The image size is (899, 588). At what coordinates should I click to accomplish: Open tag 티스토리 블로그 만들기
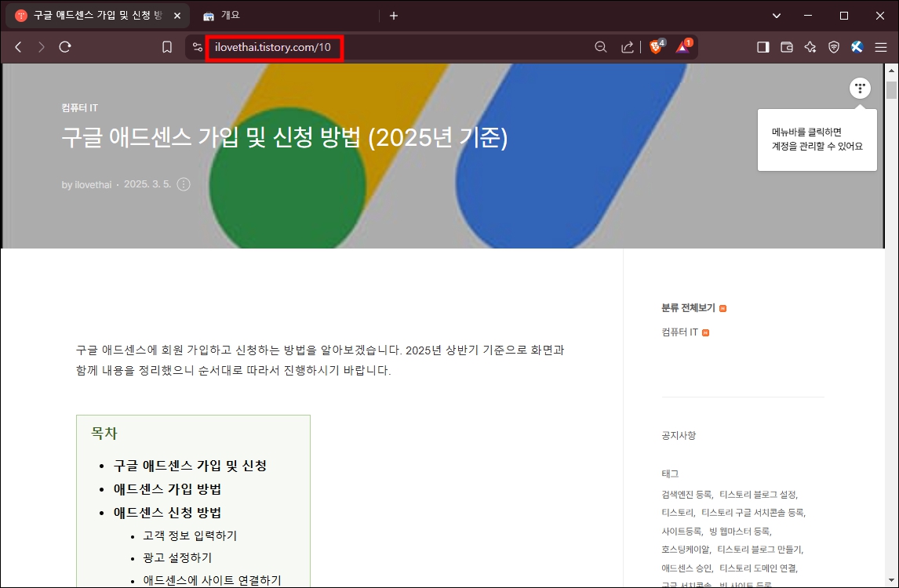click(x=759, y=550)
